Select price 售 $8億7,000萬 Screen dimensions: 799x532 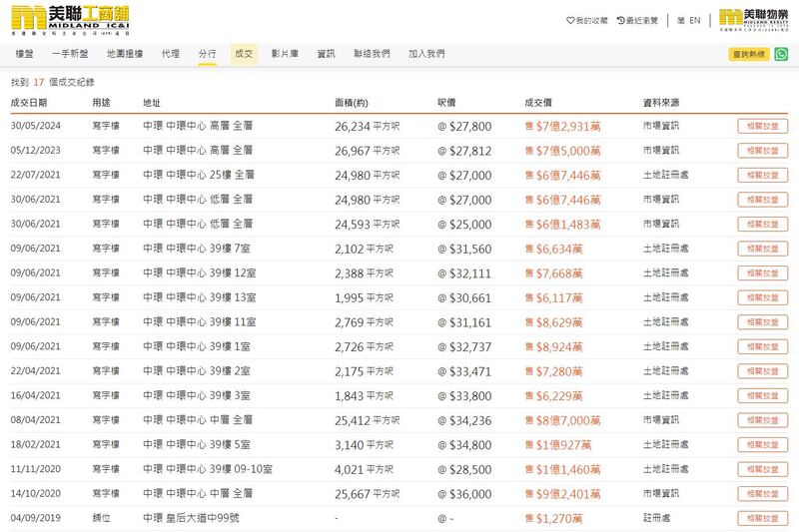562,420
